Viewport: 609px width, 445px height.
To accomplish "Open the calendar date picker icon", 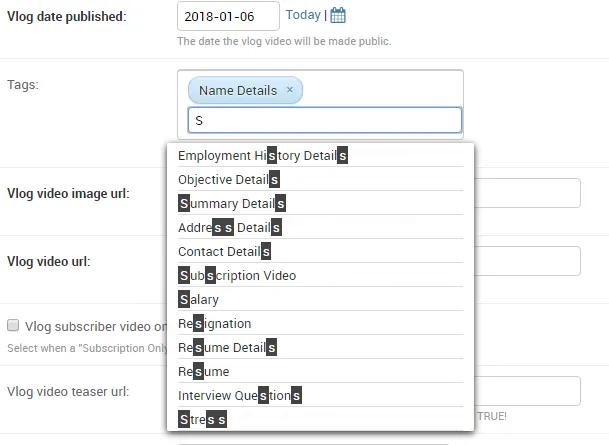I will [338, 15].
